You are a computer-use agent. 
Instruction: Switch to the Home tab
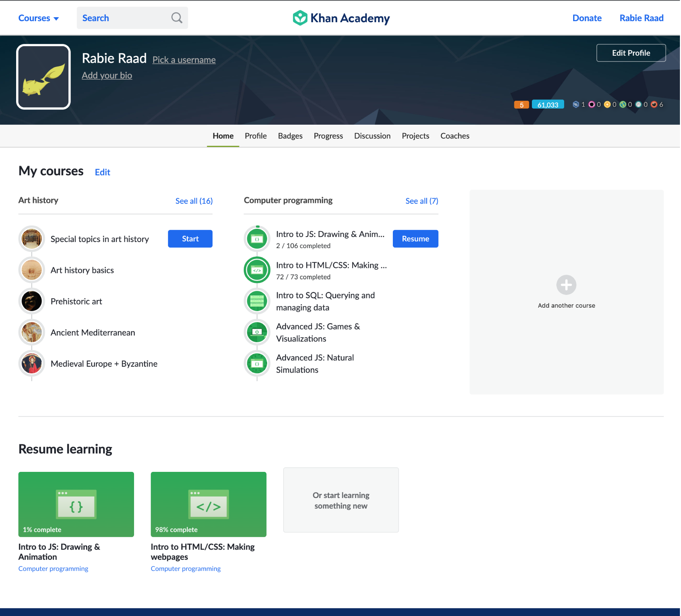pos(223,136)
